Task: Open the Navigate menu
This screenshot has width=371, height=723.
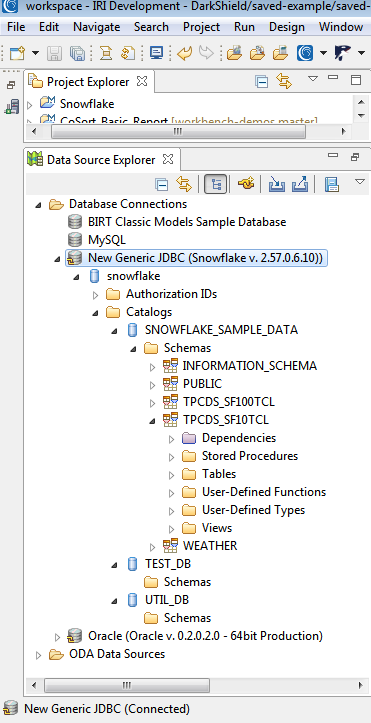Action: pyautogui.click(x=96, y=27)
